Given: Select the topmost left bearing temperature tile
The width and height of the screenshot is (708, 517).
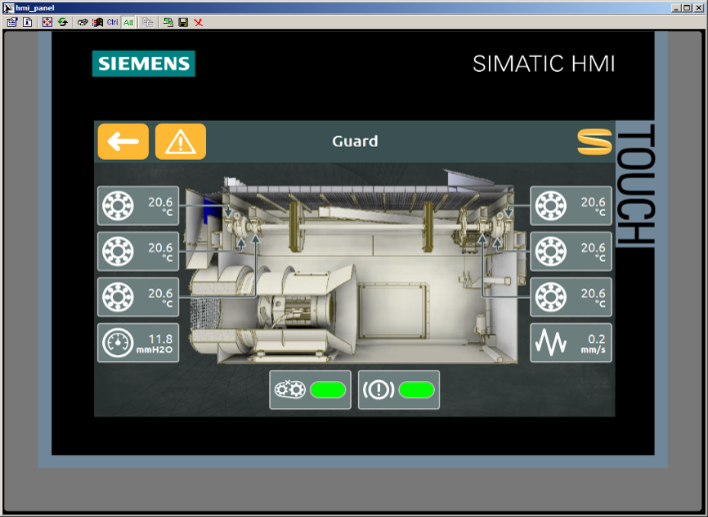Looking at the screenshot, I should 138,205.
